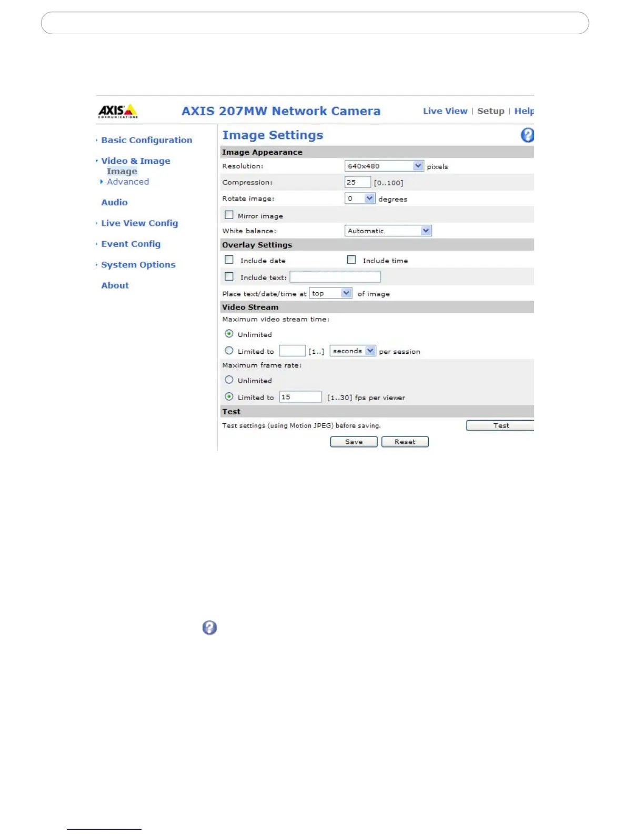Image resolution: width=644 pixels, height=834 pixels.
Task: Tick the Include date checkbox
Action: point(229,260)
